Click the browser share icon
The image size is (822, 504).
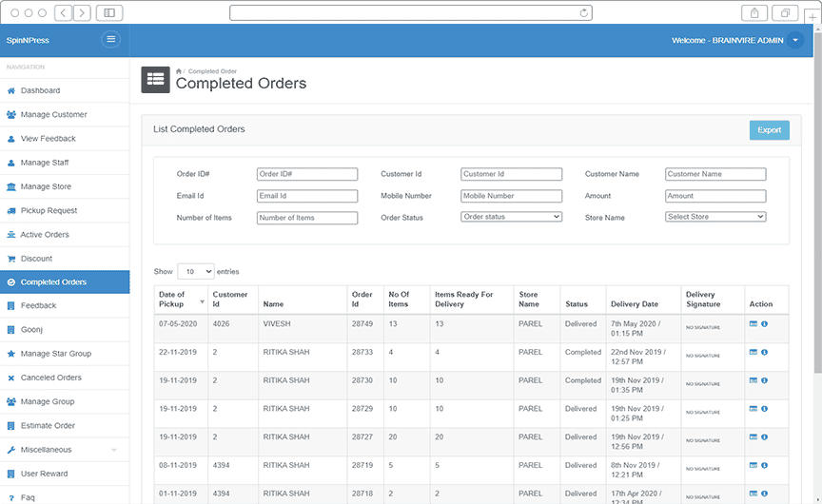[753, 12]
